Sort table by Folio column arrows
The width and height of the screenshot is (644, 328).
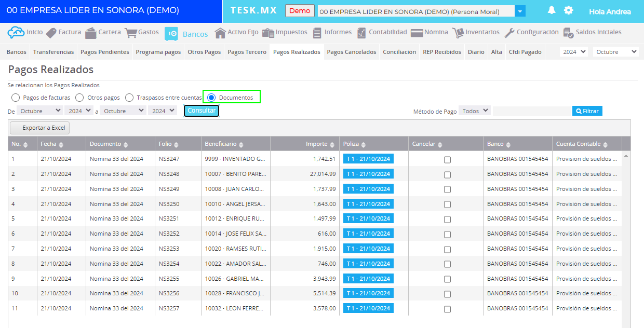tap(176, 144)
